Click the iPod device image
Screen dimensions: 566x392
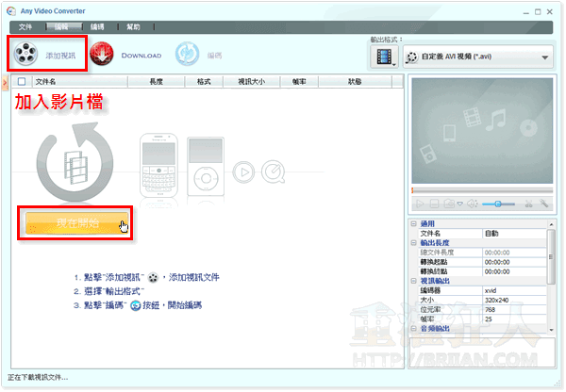pyautogui.click(x=206, y=166)
